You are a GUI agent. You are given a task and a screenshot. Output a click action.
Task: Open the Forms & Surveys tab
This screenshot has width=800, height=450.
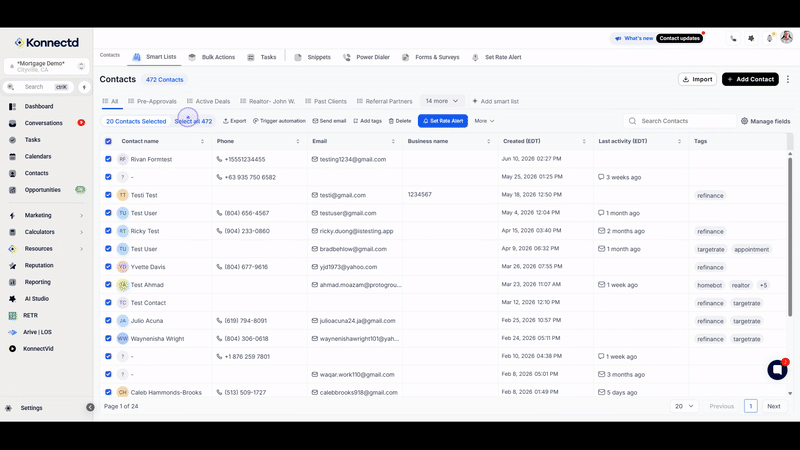point(431,57)
